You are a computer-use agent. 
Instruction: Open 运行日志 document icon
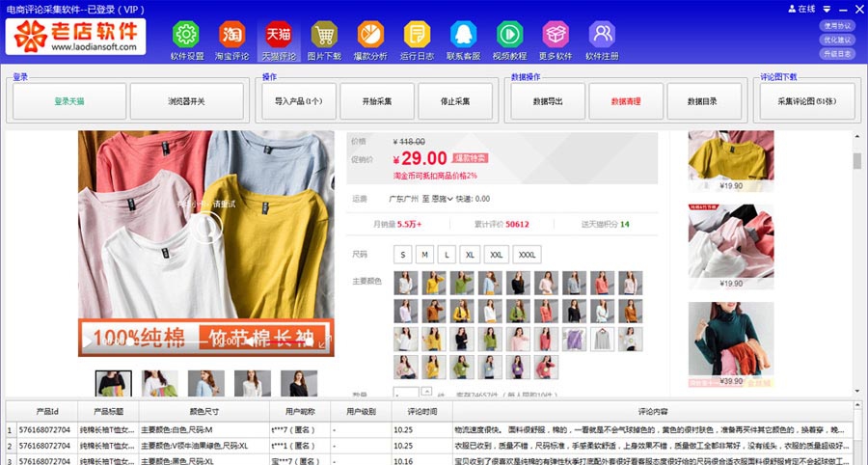click(x=417, y=35)
